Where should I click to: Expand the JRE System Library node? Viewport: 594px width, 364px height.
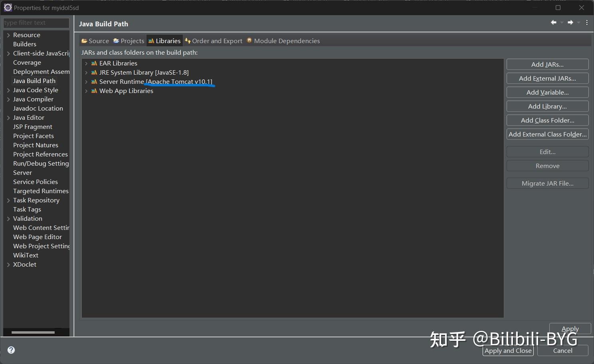click(86, 72)
